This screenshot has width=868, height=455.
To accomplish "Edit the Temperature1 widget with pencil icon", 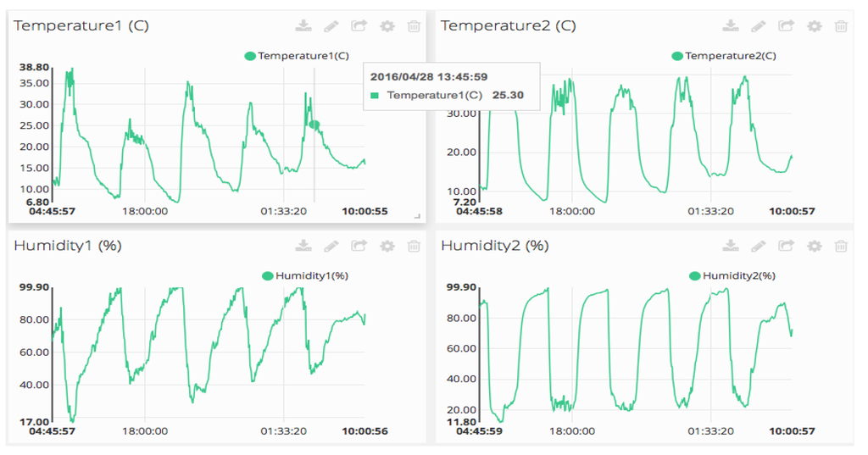I will pos(331,26).
